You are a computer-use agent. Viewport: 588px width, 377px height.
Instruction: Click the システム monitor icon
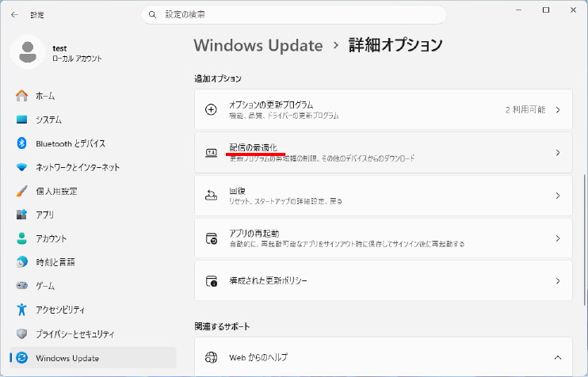tap(21, 120)
